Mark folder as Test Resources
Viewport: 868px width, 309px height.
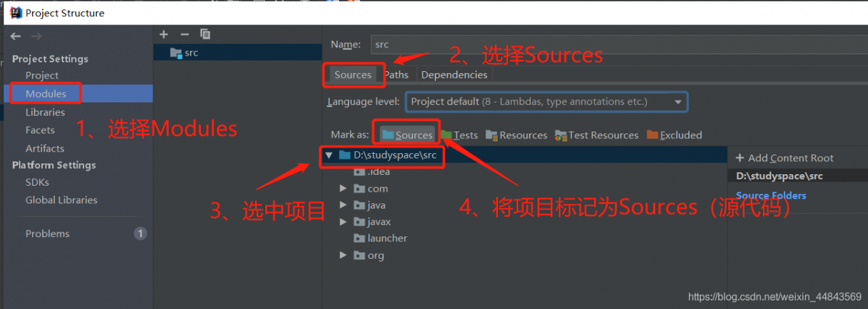(597, 135)
